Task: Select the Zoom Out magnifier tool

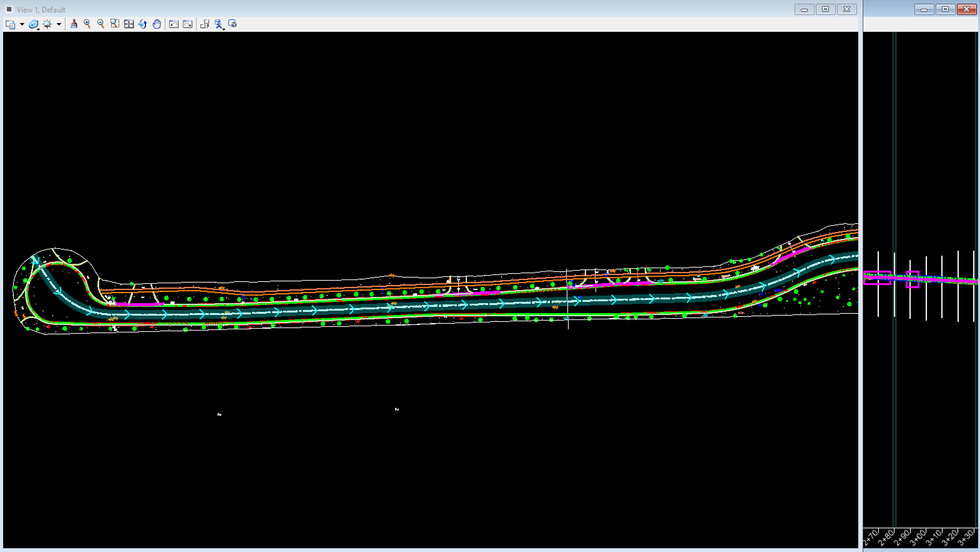Action: pyautogui.click(x=101, y=24)
